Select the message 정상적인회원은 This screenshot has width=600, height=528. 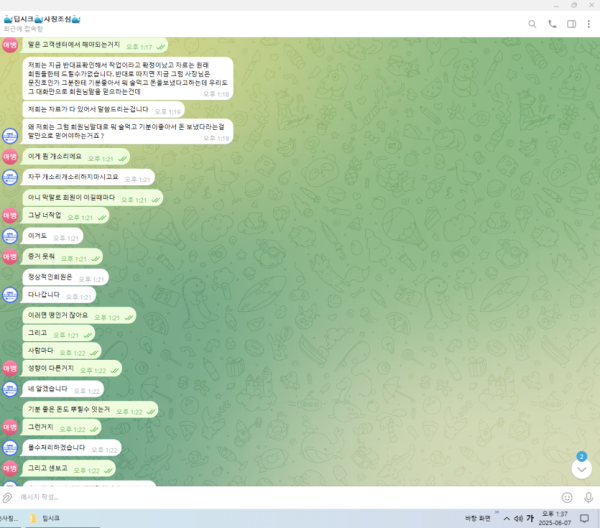(x=65, y=277)
